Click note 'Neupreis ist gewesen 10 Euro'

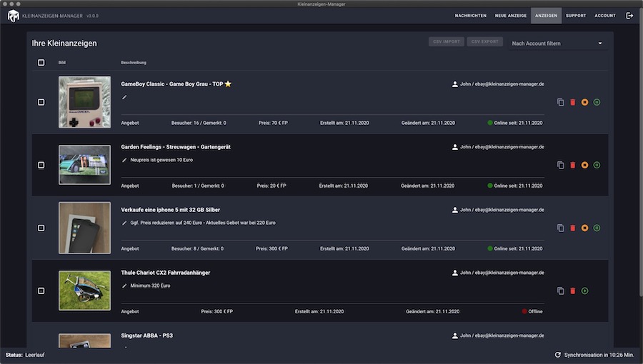pyautogui.click(x=161, y=160)
